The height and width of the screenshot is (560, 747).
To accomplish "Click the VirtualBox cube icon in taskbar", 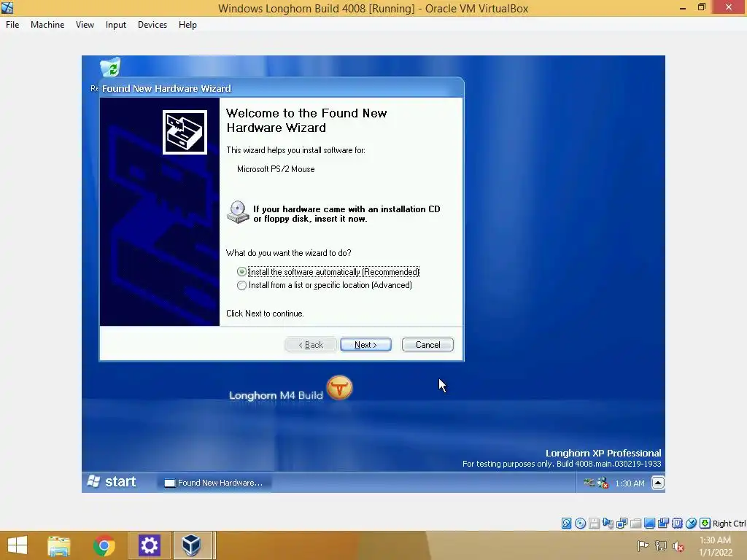I will click(192, 545).
